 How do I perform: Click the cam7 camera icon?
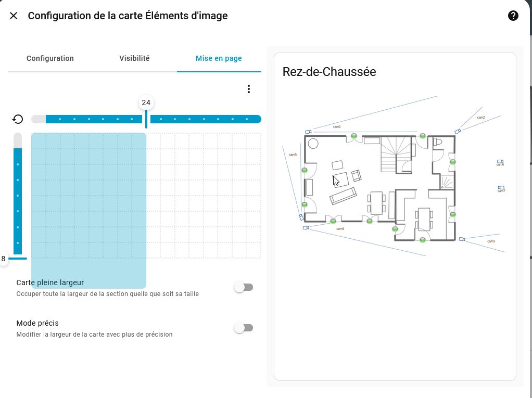501,187
